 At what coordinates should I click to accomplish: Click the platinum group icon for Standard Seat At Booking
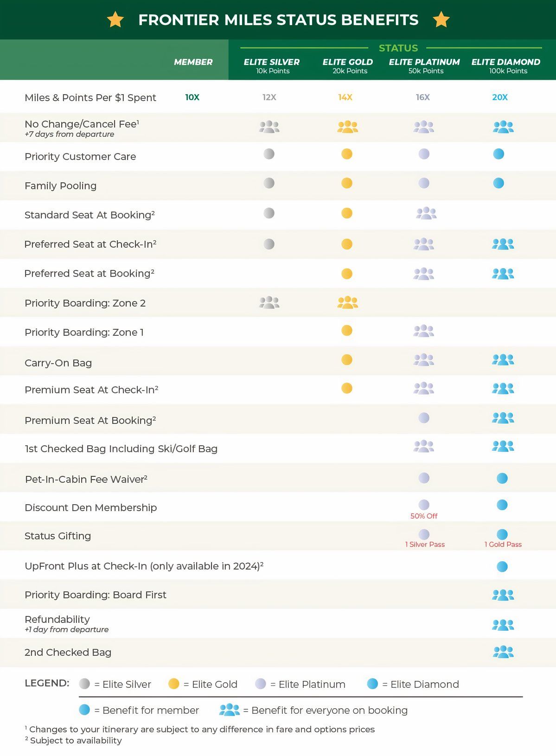coord(426,213)
